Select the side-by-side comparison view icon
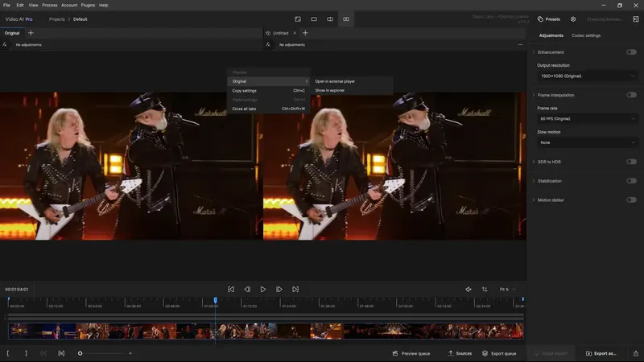The image size is (644, 362). coord(346,19)
